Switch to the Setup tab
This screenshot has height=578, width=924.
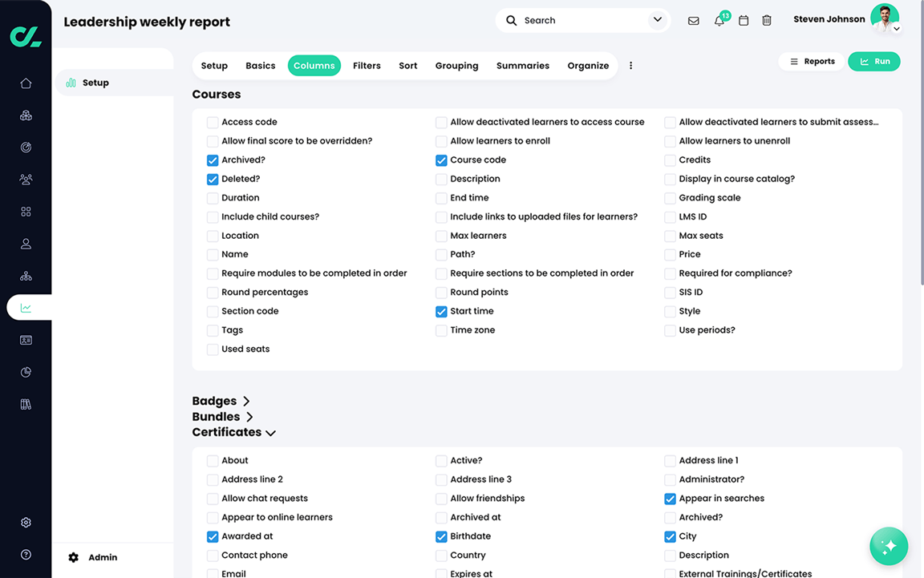tap(214, 66)
